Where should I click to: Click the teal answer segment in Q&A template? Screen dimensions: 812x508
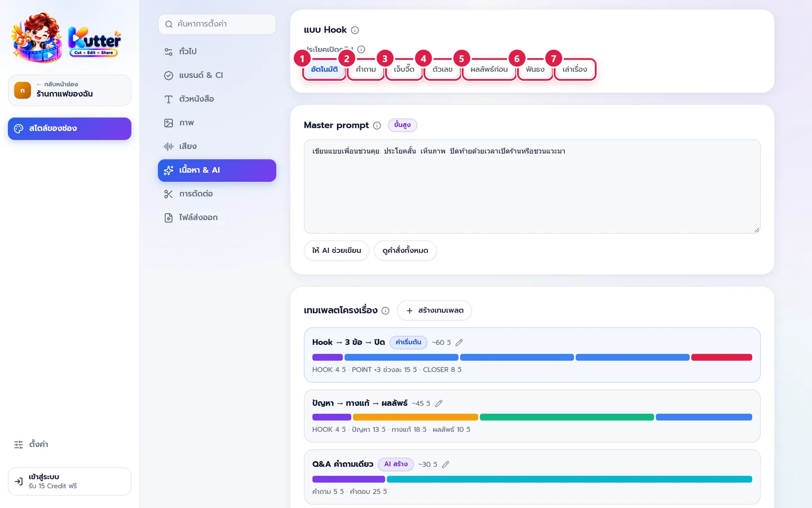570,479
